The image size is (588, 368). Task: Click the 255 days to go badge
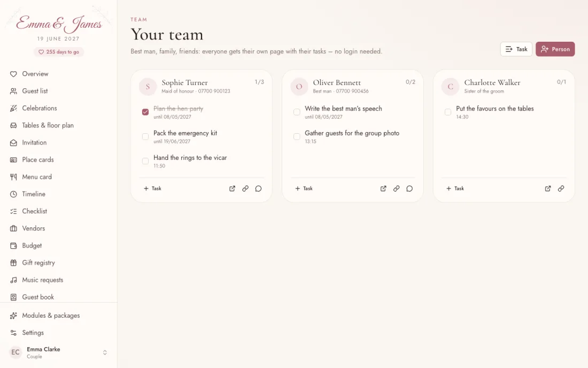59,52
